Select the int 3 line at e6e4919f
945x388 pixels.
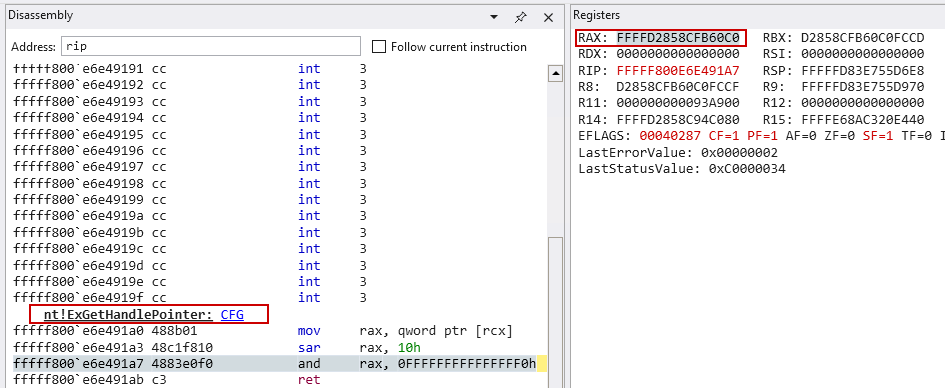click(280, 298)
